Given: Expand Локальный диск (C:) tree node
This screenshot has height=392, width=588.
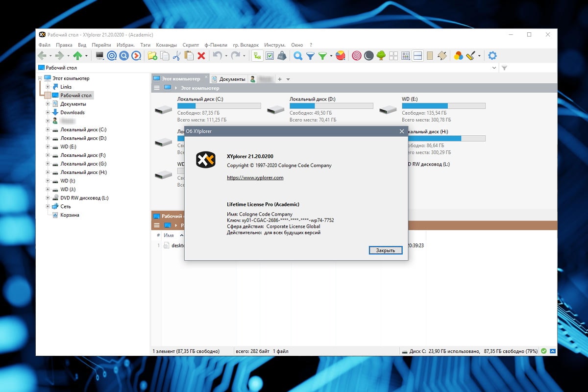Looking at the screenshot, I should (48, 129).
